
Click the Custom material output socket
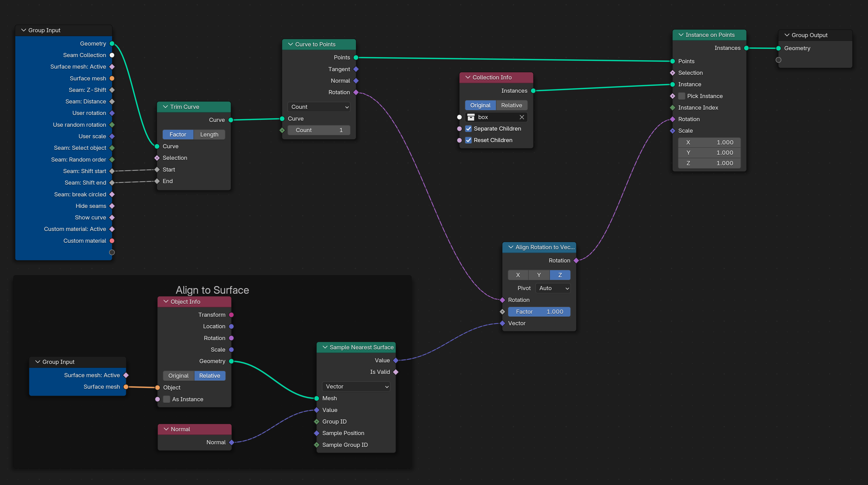pyautogui.click(x=112, y=241)
